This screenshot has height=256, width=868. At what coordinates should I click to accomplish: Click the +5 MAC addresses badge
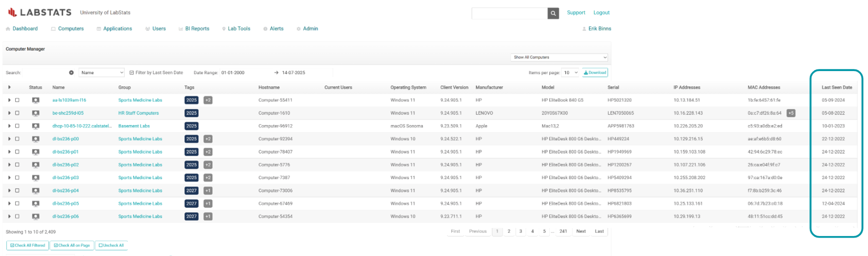tap(790, 113)
